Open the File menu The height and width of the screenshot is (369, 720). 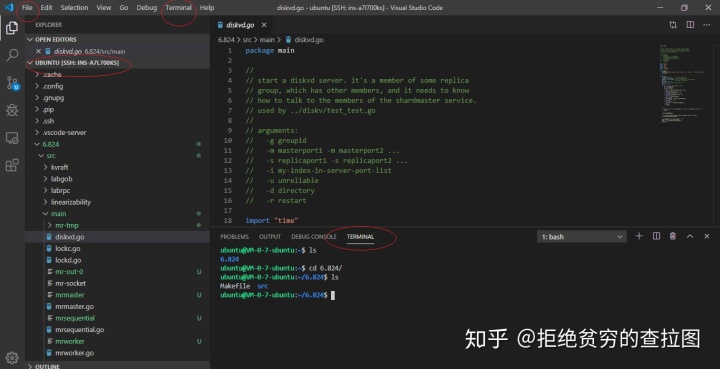click(27, 8)
